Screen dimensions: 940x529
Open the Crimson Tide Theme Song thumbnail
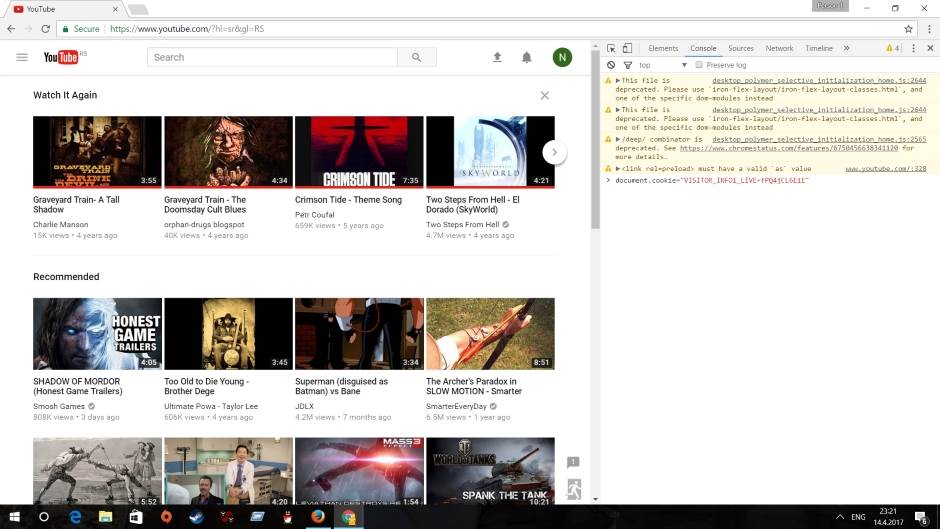tap(359, 152)
